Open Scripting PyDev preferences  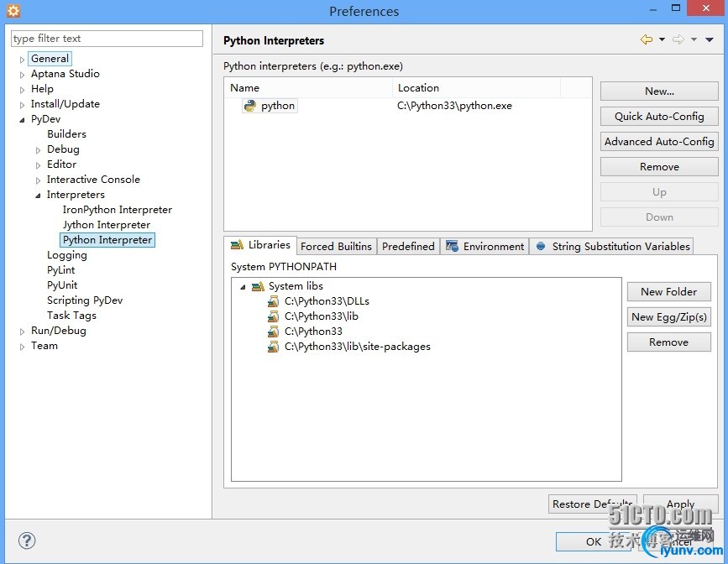click(x=85, y=300)
